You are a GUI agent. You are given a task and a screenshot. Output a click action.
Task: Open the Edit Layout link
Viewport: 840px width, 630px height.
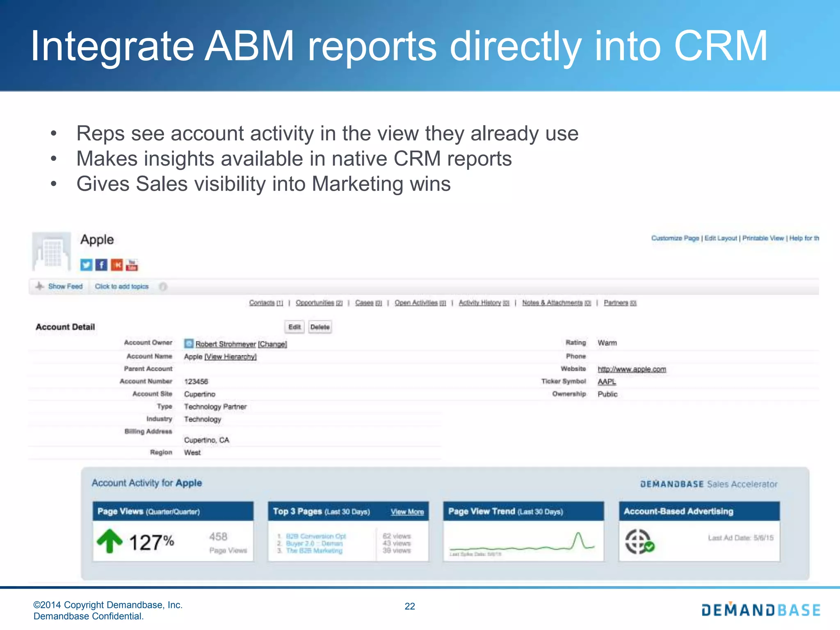click(x=721, y=238)
